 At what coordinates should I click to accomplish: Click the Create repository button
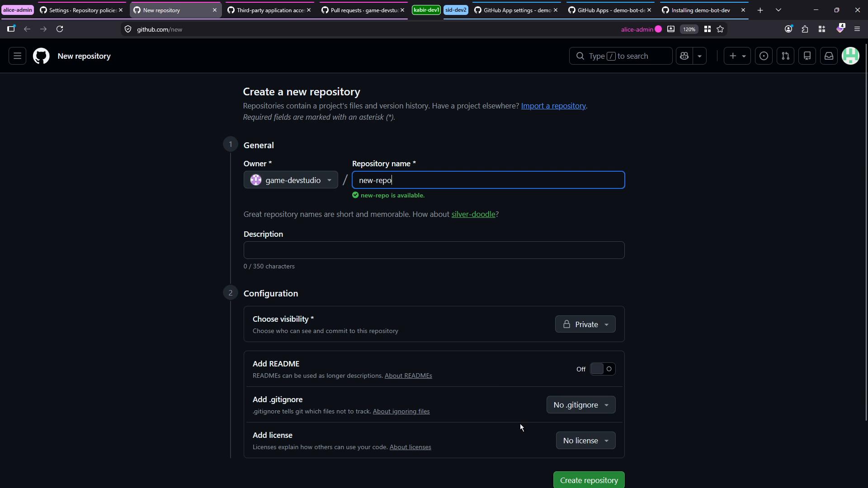pyautogui.click(x=589, y=480)
